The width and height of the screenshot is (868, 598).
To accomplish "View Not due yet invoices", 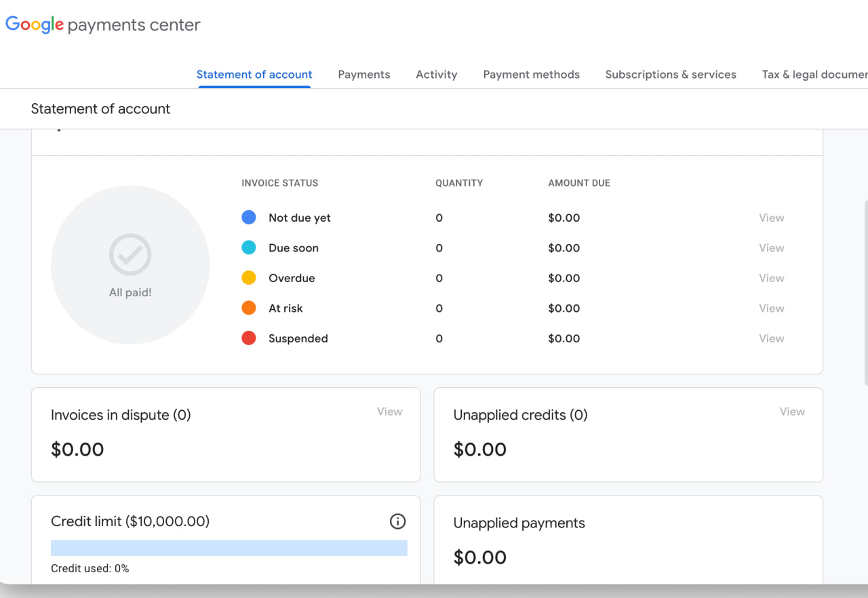I will pos(772,218).
